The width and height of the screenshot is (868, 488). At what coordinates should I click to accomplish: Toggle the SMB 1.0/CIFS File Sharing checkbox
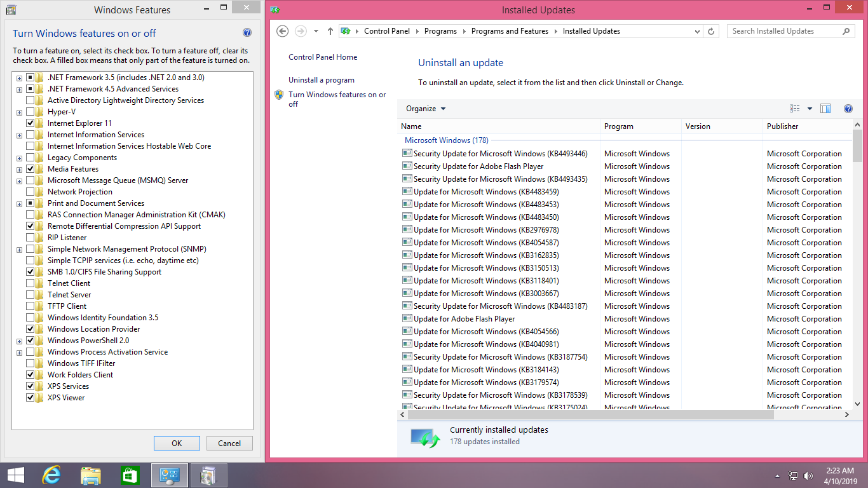pos(31,272)
